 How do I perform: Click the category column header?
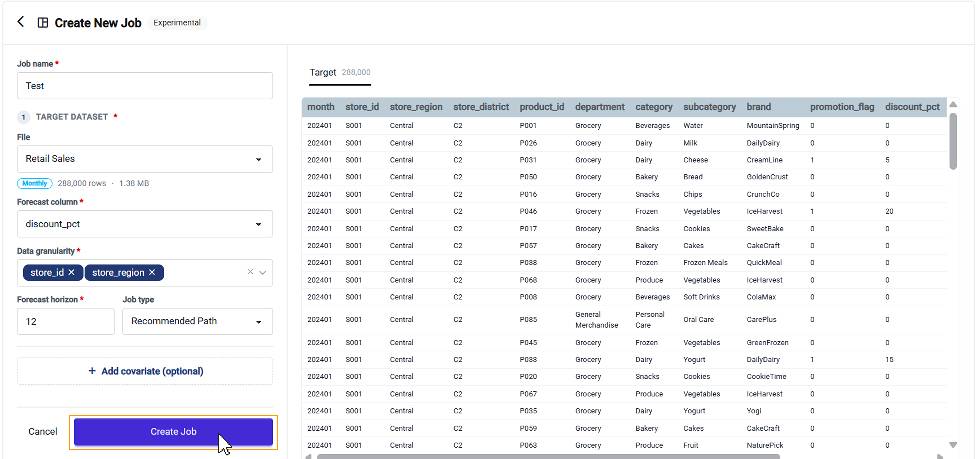pos(654,107)
